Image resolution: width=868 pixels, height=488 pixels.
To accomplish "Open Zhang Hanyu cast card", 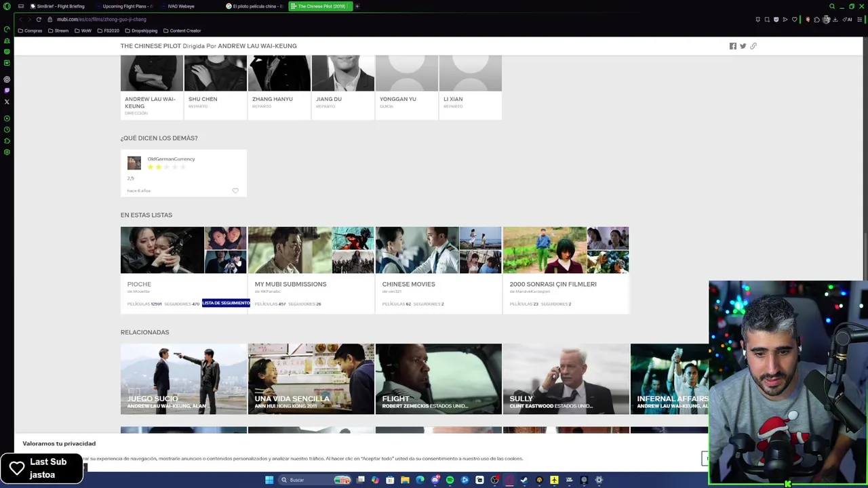I will (x=279, y=87).
